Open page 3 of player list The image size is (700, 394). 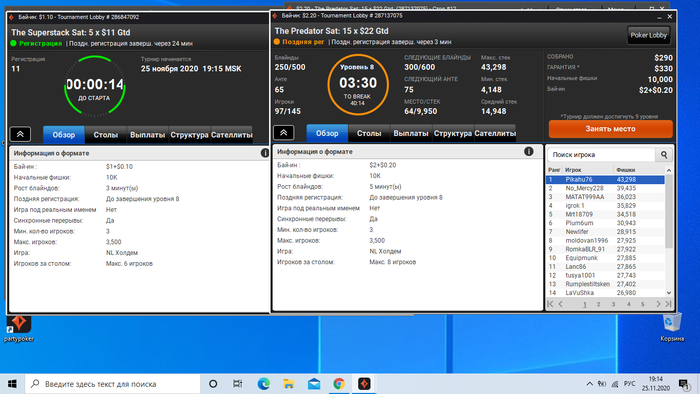pos(613,304)
